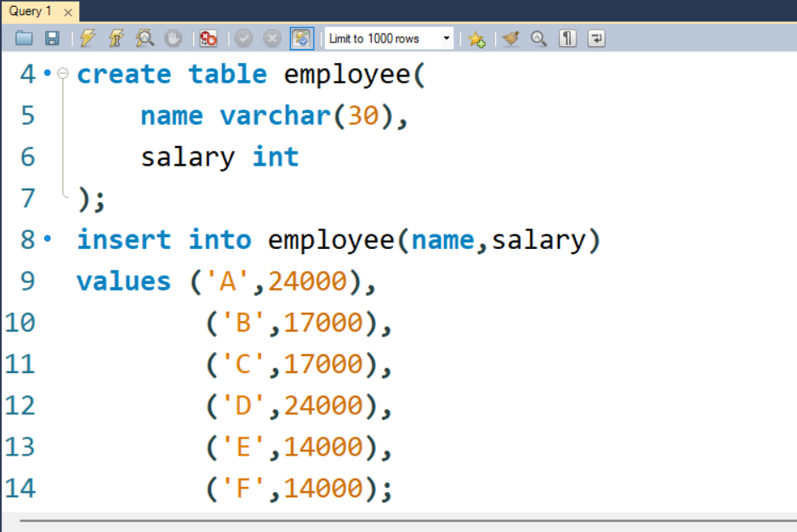Screen dimensions: 797x532
Task: Click the ('F',14000); row text
Action: 299,489
